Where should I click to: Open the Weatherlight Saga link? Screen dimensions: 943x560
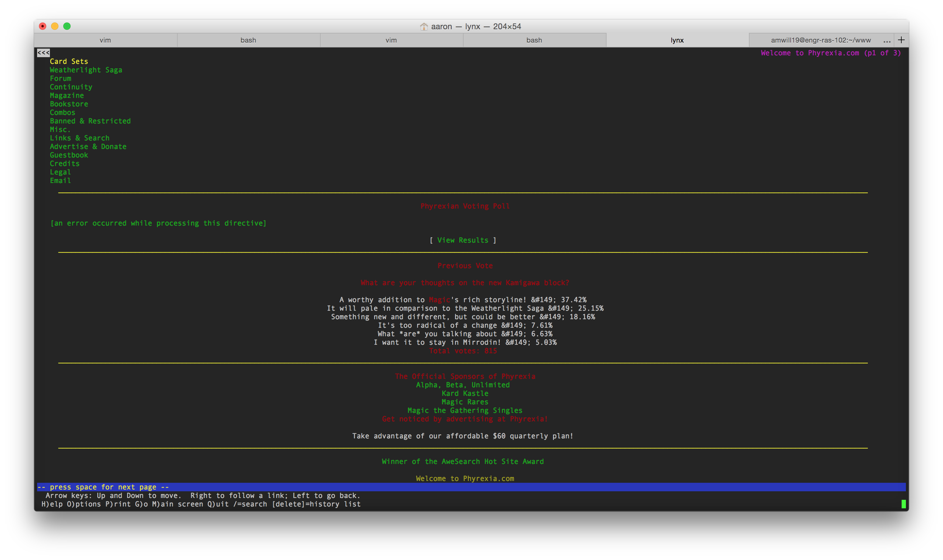tap(86, 70)
